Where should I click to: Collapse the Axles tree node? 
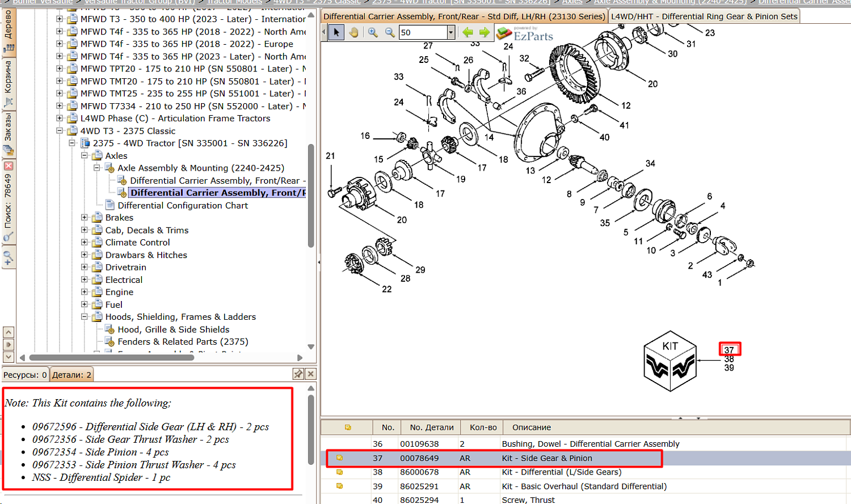85,156
